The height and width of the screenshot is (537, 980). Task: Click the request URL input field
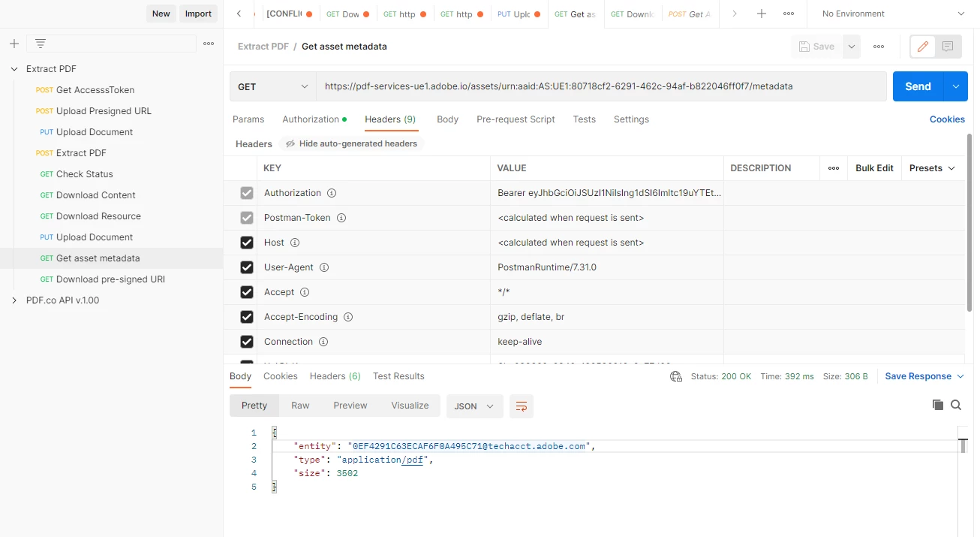pyautogui.click(x=602, y=86)
